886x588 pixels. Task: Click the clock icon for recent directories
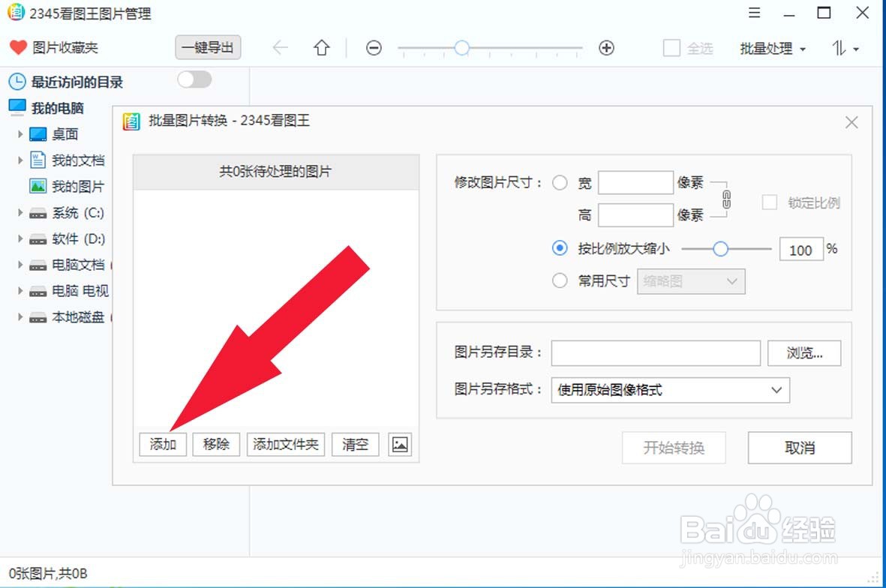[17, 82]
